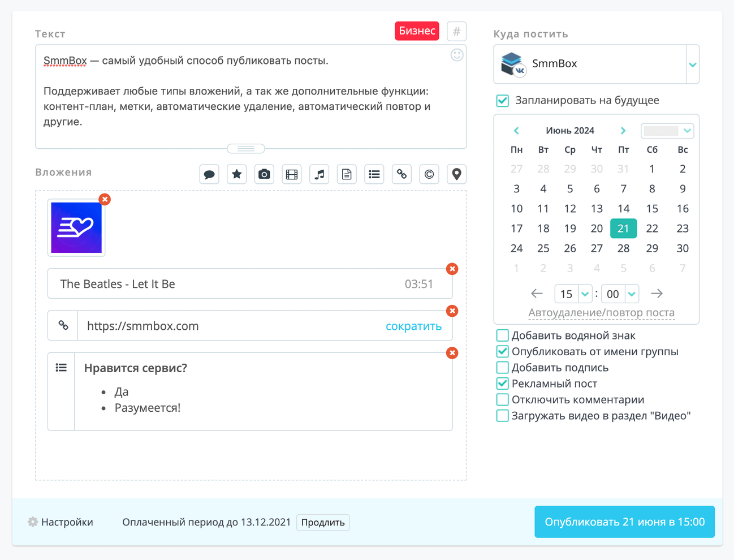Uncheck Запланировать на будущее
Viewport: 734px width, 560px height.
tap(503, 101)
